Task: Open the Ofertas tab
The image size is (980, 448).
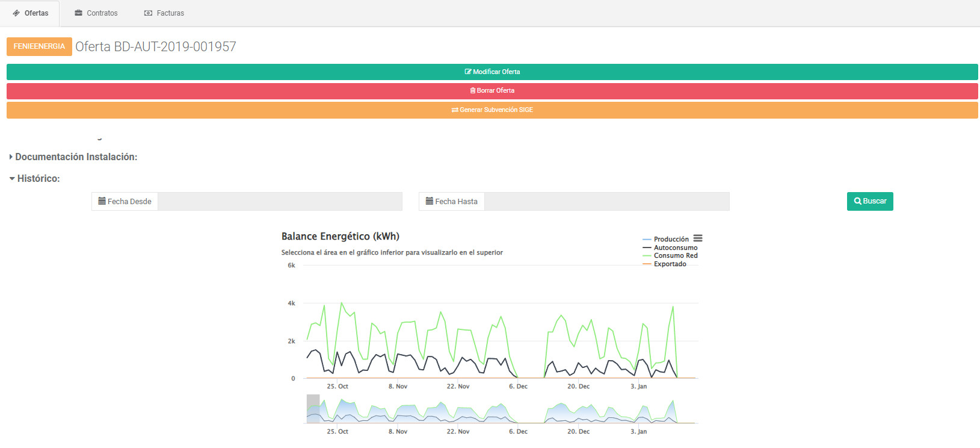Action: [30, 13]
